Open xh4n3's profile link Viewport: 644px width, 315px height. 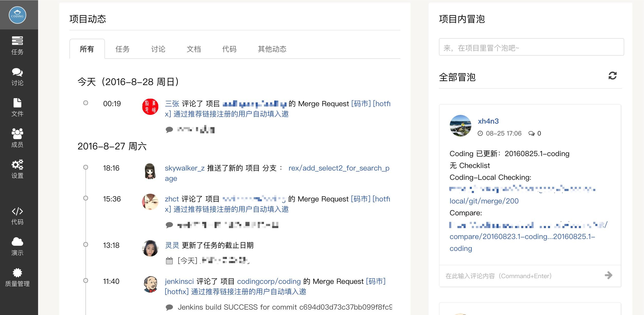tap(489, 121)
